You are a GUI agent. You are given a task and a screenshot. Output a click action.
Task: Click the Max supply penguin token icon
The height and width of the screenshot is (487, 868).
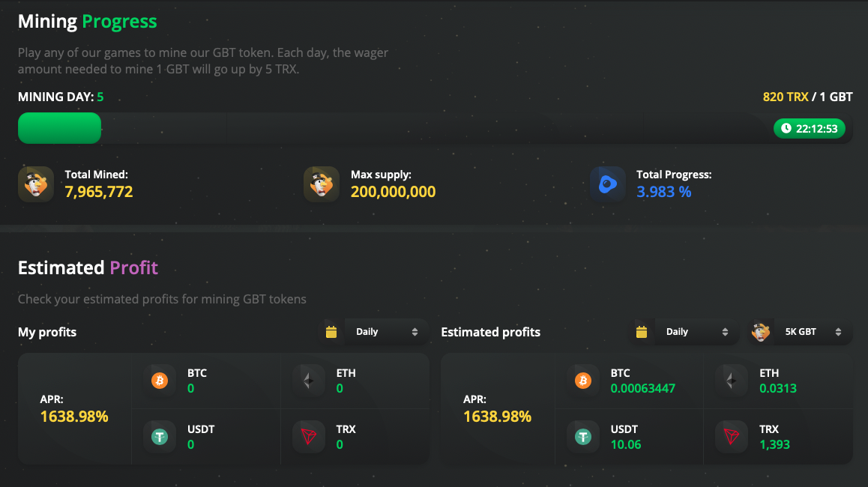(322, 184)
